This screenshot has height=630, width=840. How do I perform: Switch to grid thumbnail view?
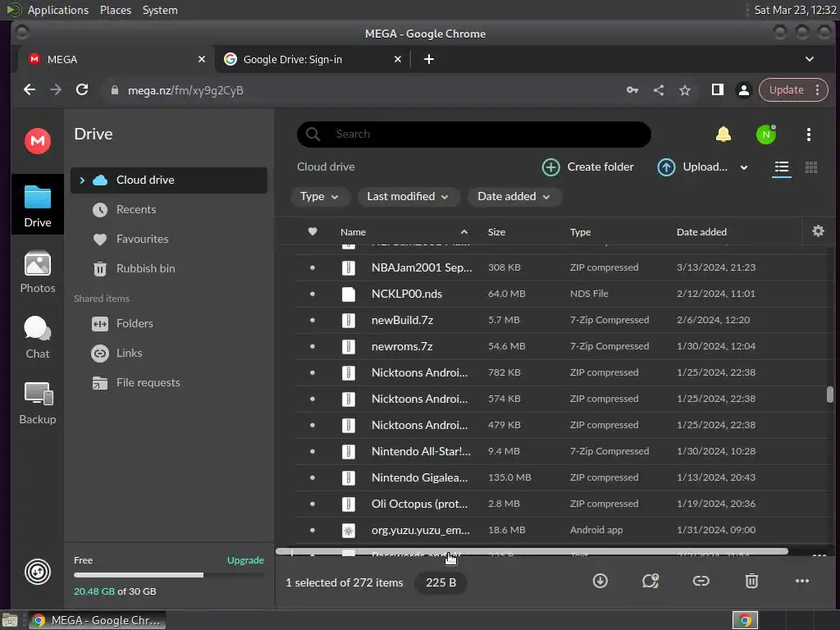(811, 167)
